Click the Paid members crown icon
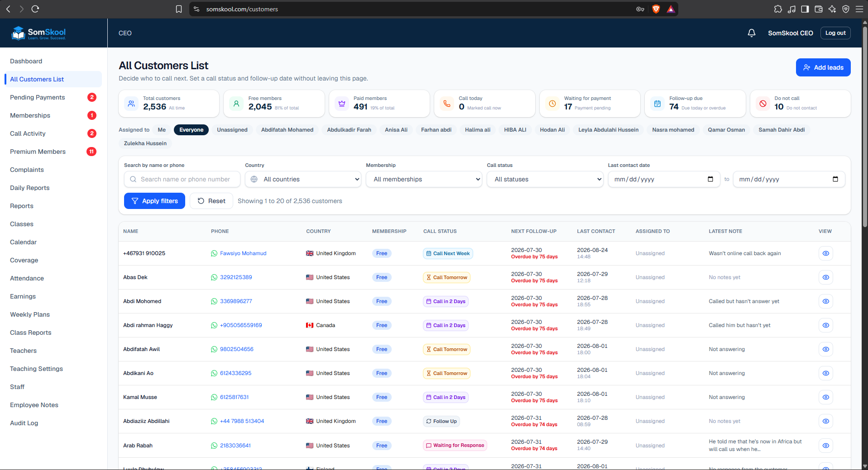This screenshot has height=470, width=868. point(342,104)
